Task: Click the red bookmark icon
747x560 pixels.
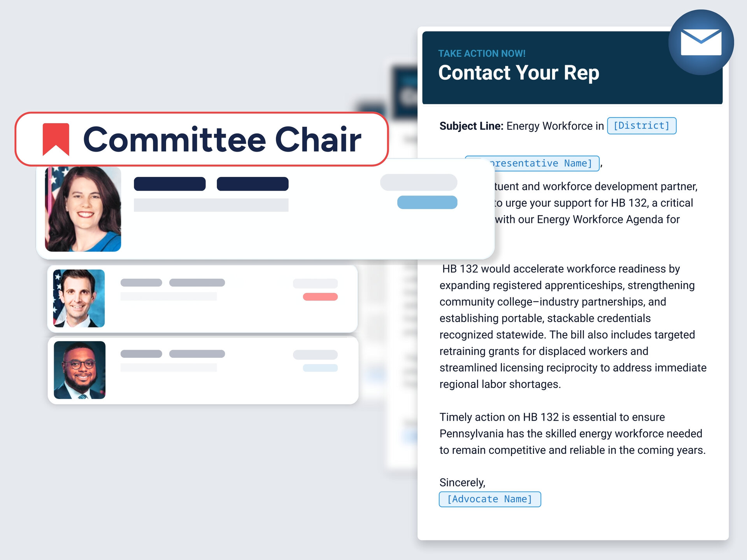Action: 56,139
